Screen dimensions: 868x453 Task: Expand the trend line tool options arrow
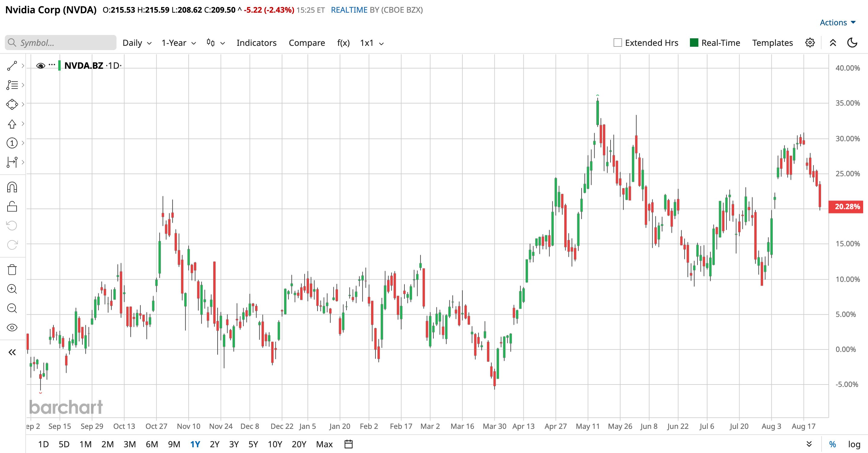coord(23,66)
